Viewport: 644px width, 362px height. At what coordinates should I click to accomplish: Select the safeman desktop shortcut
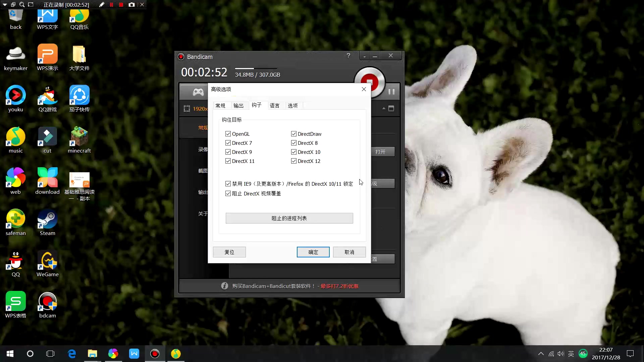pyautogui.click(x=16, y=223)
